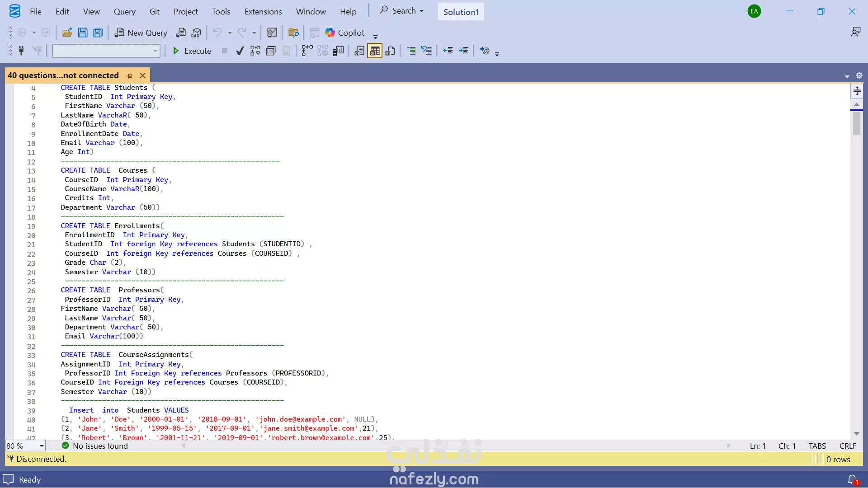
Task: Click the Execute button
Action: point(192,51)
